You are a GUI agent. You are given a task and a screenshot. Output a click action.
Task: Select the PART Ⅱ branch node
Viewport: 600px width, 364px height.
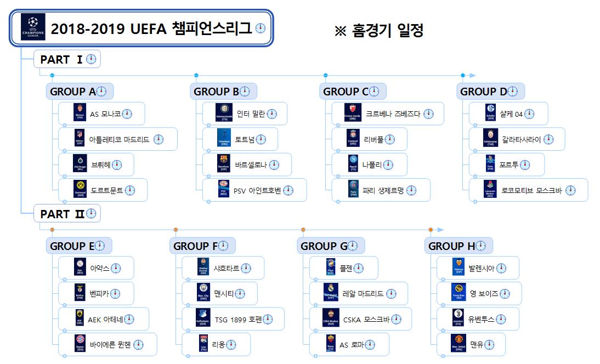pos(62,214)
